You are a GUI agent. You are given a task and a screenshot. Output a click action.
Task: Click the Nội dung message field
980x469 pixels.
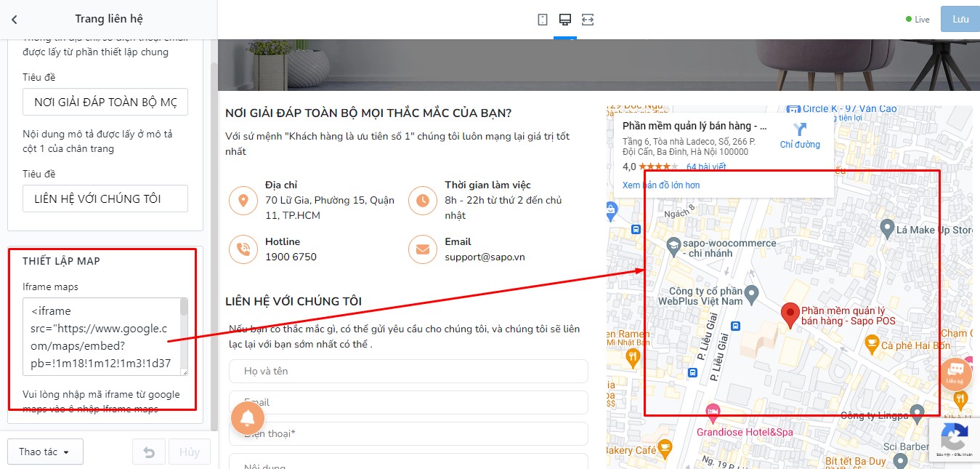click(x=408, y=461)
